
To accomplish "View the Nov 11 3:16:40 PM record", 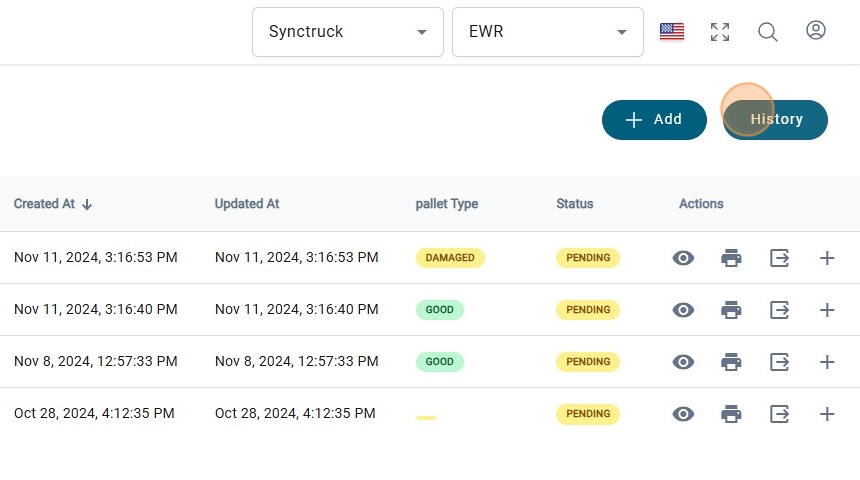I will tap(684, 310).
